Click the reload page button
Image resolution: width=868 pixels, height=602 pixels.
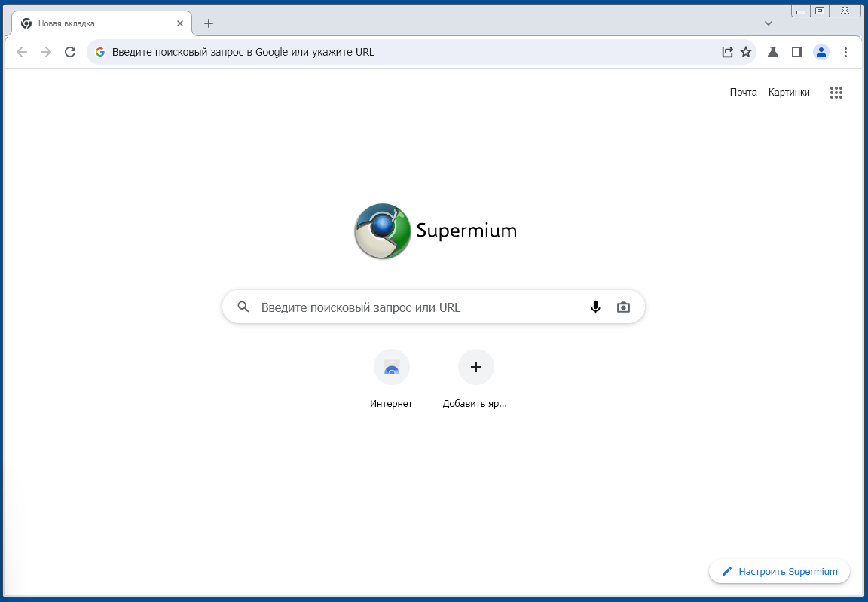point(70,52)
